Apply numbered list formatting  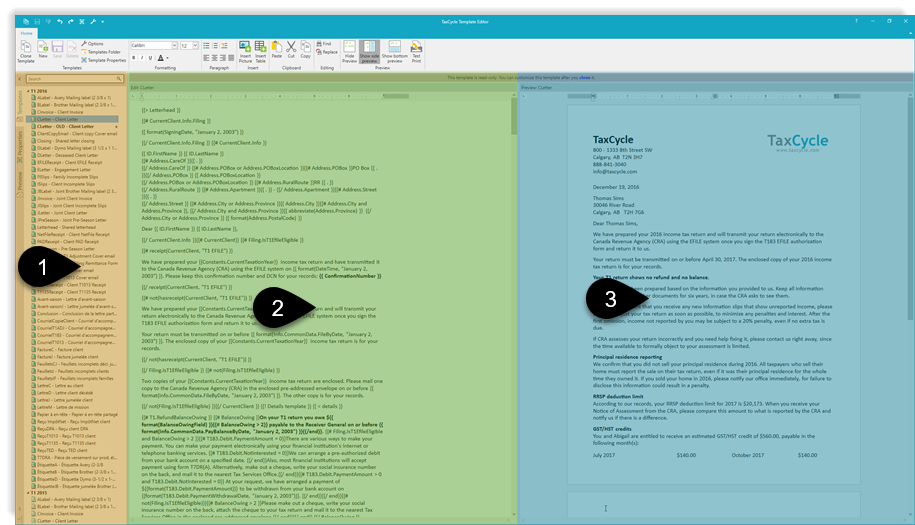click(215, 46)
